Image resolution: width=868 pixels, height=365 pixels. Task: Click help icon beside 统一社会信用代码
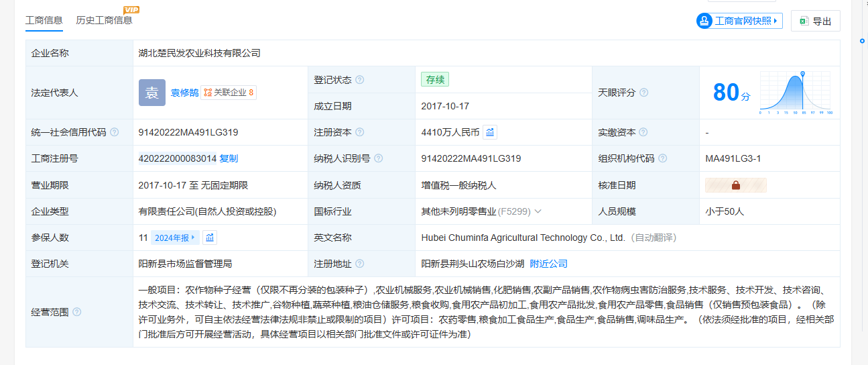click(114, 132)
